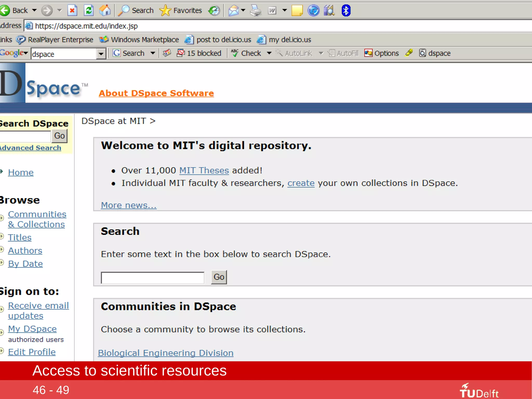Expand the Google search box dropdown

(101, 54)
